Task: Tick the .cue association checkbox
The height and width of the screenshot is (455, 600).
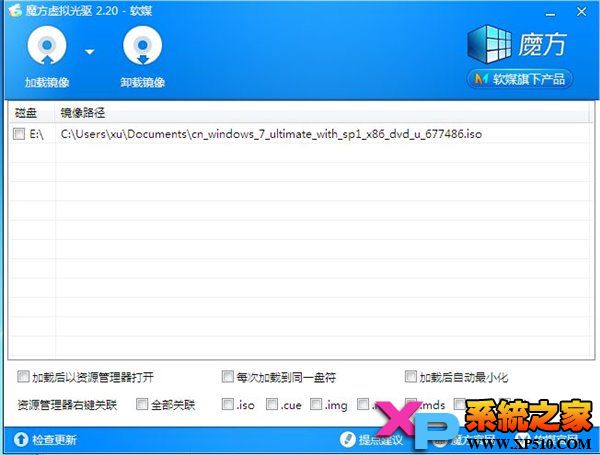Action: 272,404
